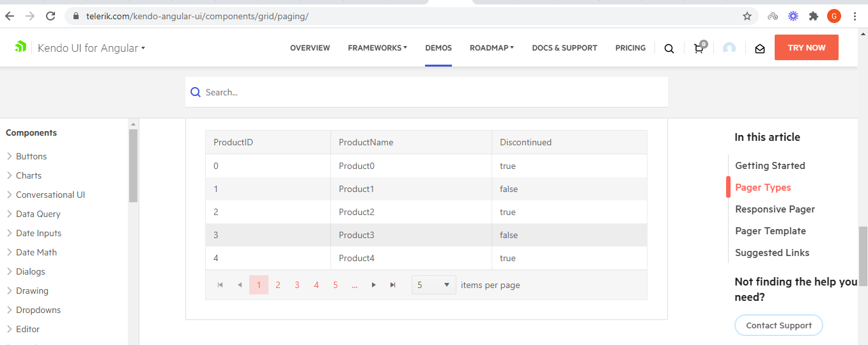
Task: Open the browser extensions puzzle icon
Action: click(x=813, y=16)
